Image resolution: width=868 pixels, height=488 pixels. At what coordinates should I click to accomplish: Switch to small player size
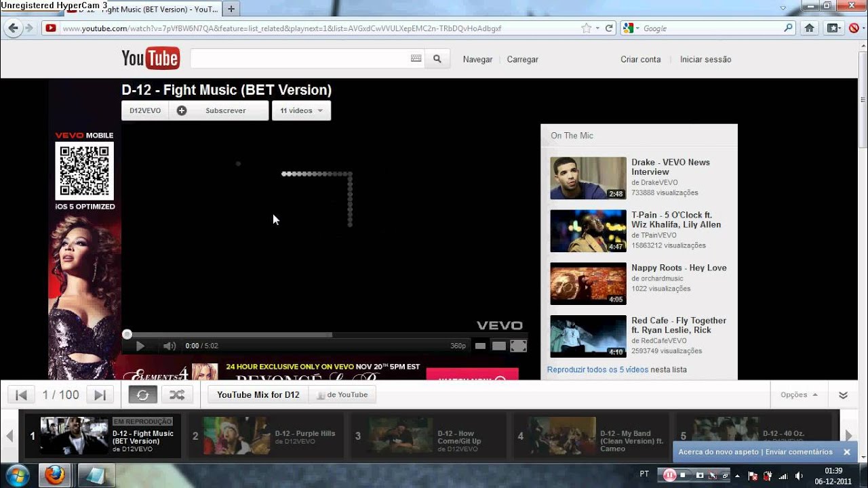480,346
